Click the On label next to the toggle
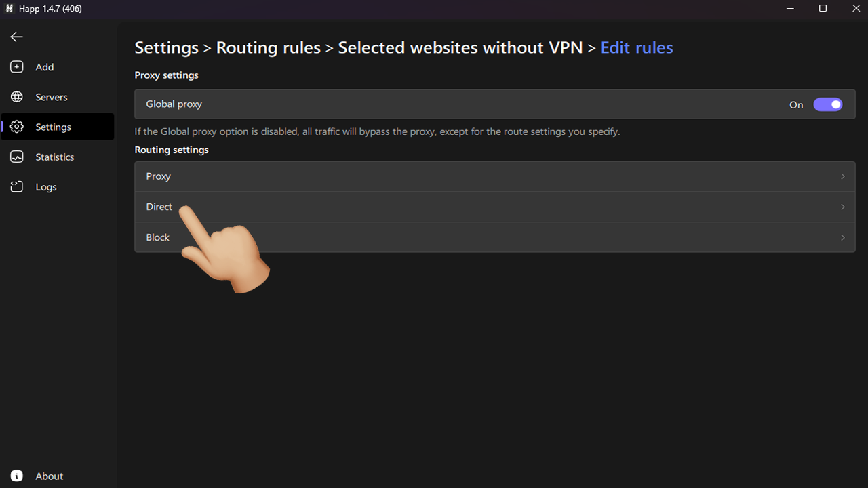Screen dimensions: 868x488 pos(796,104)
